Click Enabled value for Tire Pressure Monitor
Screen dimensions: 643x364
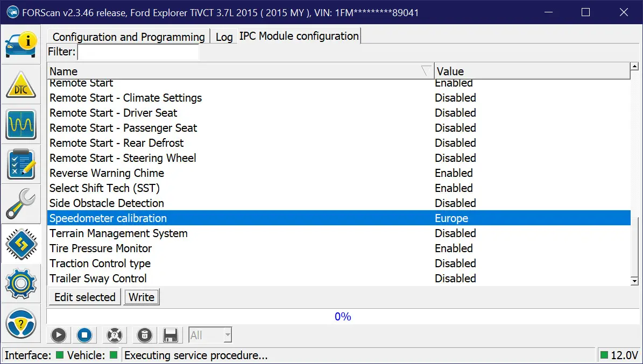click(454, 248)
